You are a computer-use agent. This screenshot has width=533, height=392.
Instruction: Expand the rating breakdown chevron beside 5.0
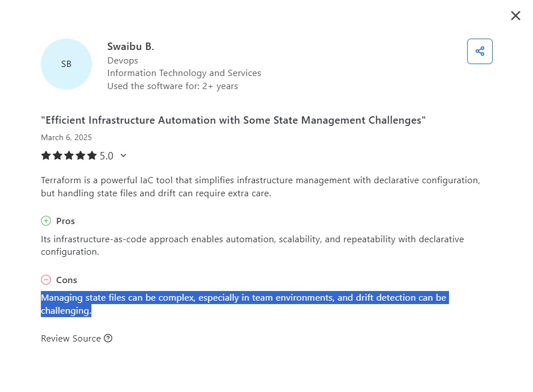point(123,155)
